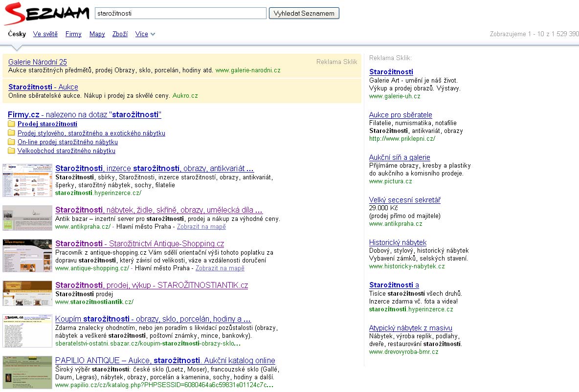The image size is (579, 392).
Task: Click folder icon beside Prodej stylového nábytku
Action: pos(11,133)
